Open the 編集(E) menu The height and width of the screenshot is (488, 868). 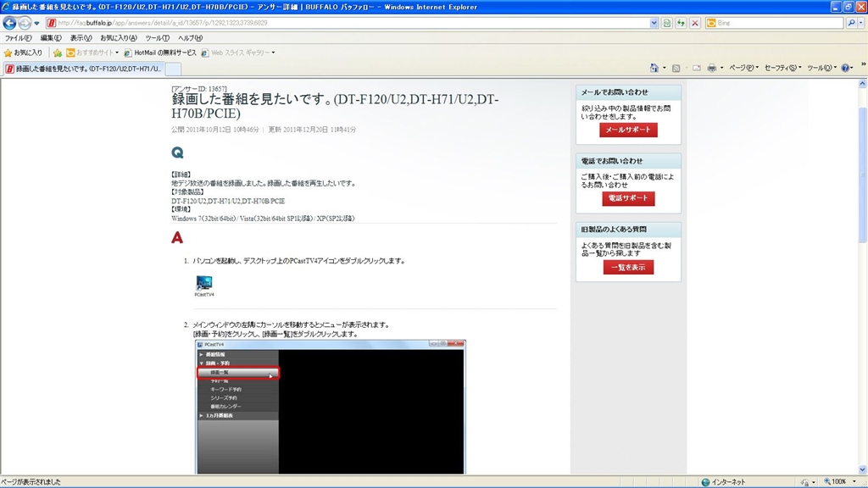tap(51, 38)
